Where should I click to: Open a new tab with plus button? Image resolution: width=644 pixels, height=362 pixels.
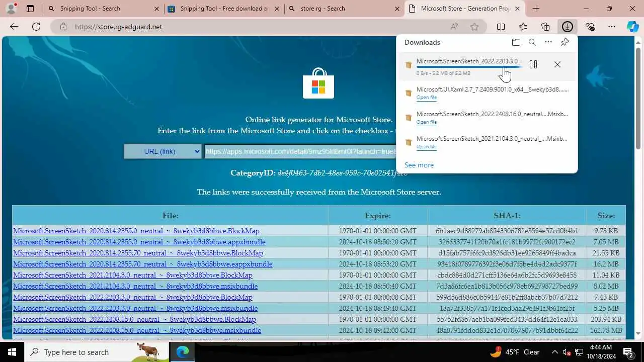click(536, 9)
